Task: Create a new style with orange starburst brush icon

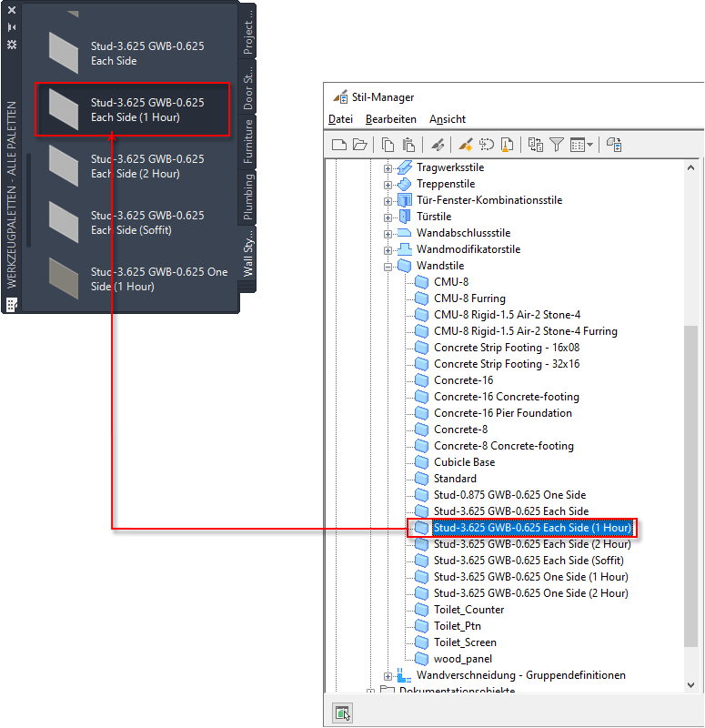Action: pyautogui.click(x=466, y=145)
